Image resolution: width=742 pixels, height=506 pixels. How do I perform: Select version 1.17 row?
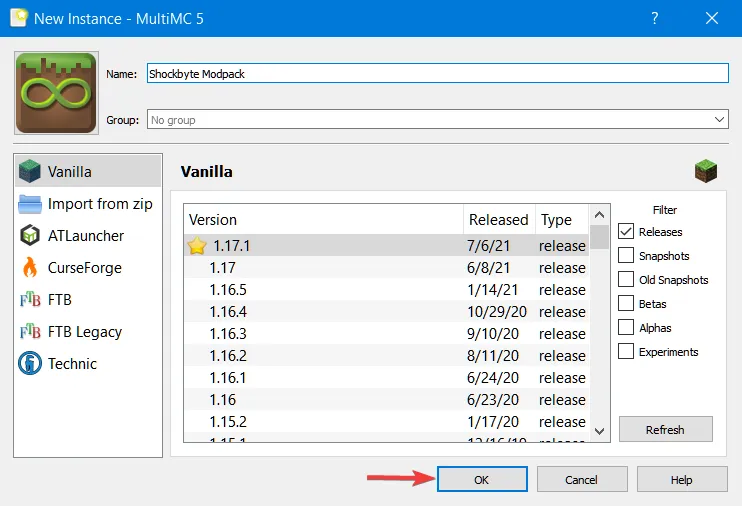[386, 267]
